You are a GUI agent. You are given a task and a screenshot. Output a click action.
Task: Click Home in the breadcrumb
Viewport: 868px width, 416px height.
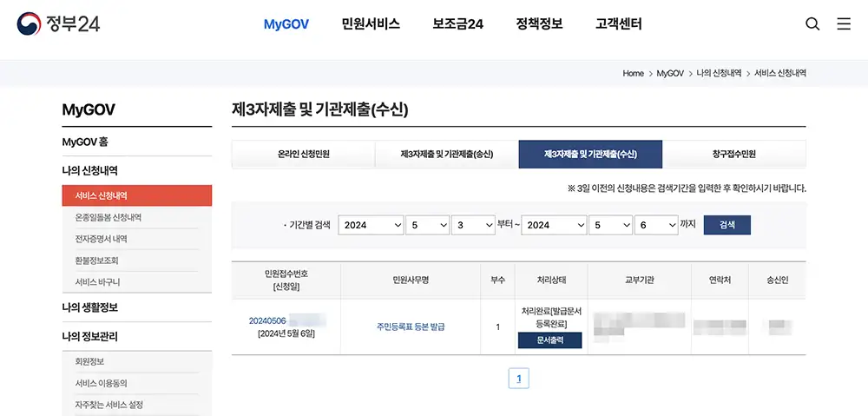coord(633,73)
